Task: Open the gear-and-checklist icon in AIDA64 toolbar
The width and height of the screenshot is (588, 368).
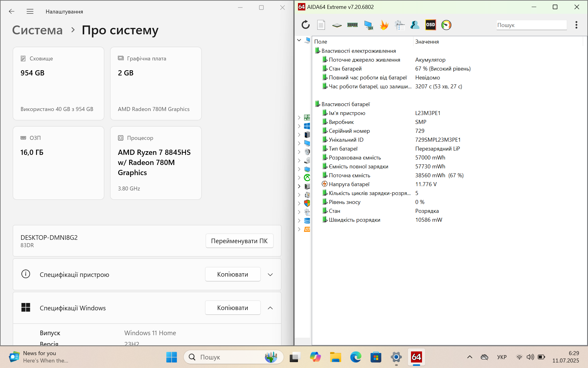Action: [400, 25]
